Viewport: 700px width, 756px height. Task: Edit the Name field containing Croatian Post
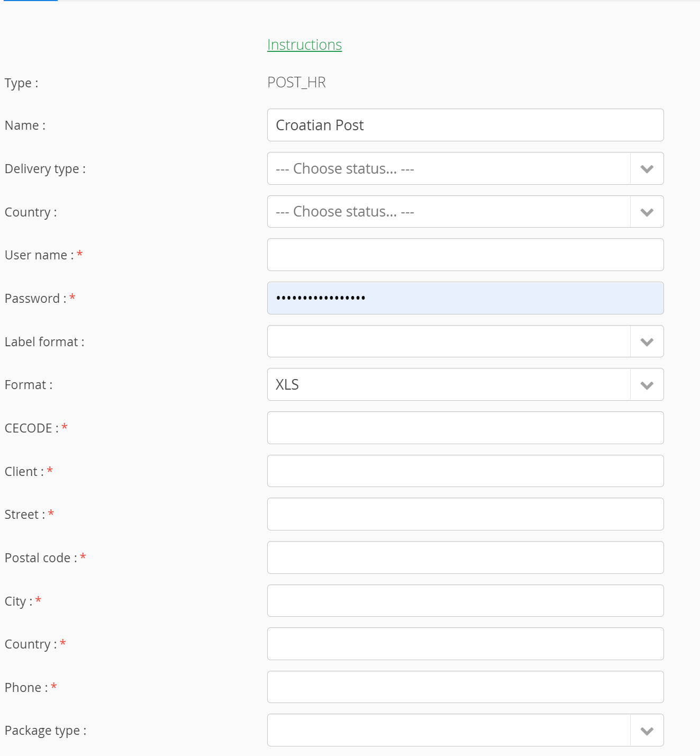[465, 125]
